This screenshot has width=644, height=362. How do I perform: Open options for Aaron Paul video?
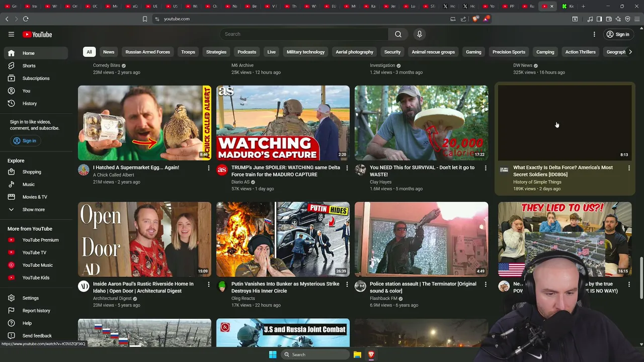click(x=208, y=285)
